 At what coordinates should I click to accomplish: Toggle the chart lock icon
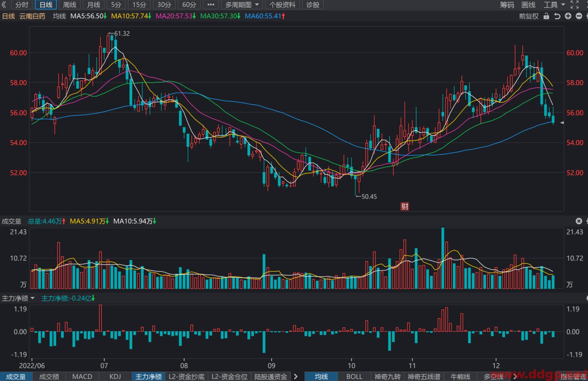click(546, 16)
